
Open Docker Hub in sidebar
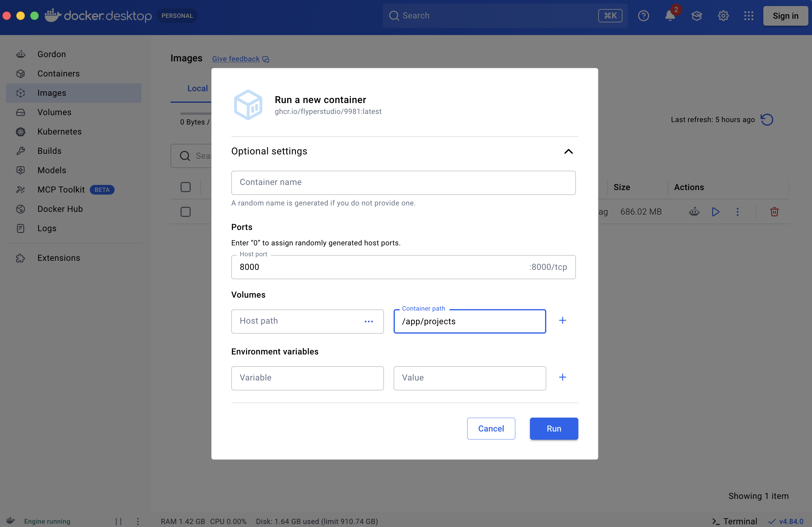(73, 209)
